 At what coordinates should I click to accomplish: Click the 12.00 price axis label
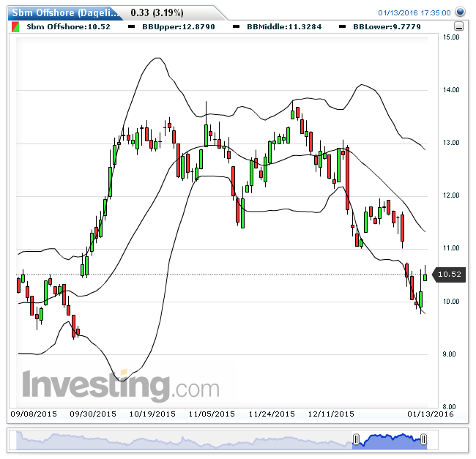(451, 195)
